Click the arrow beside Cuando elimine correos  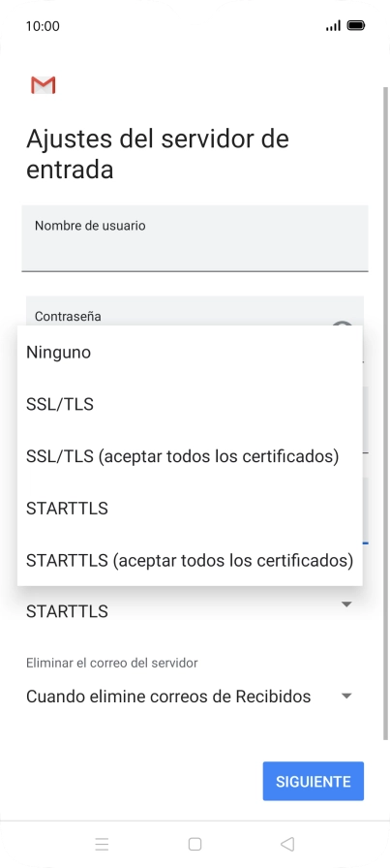[x=346, y=696]
